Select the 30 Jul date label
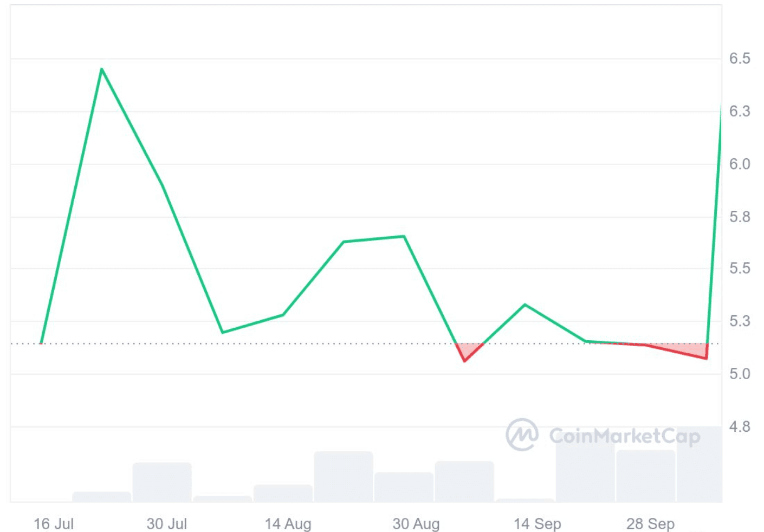 [166, 524]
